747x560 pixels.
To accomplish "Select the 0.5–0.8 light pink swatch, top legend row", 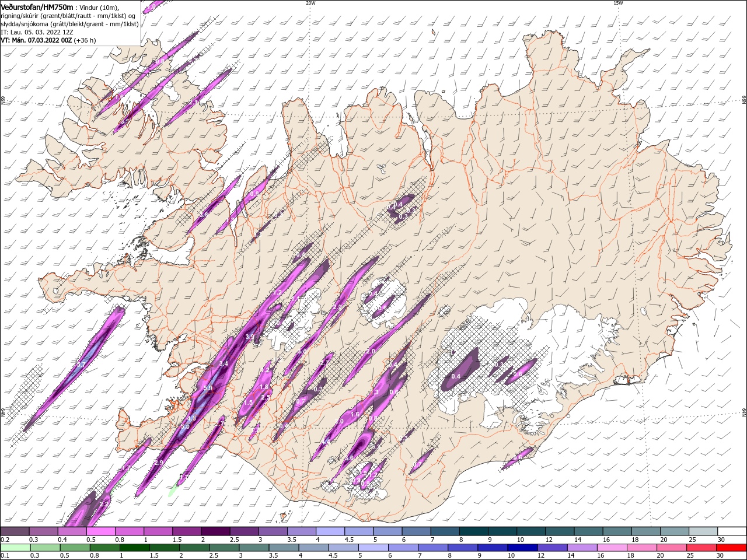I will [x=101, y=531].
